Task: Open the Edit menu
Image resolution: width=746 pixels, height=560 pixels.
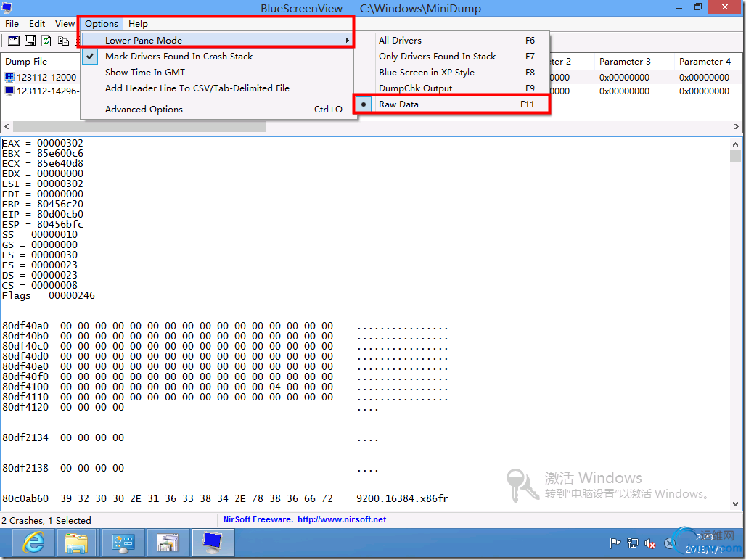Action: [36, 23]
